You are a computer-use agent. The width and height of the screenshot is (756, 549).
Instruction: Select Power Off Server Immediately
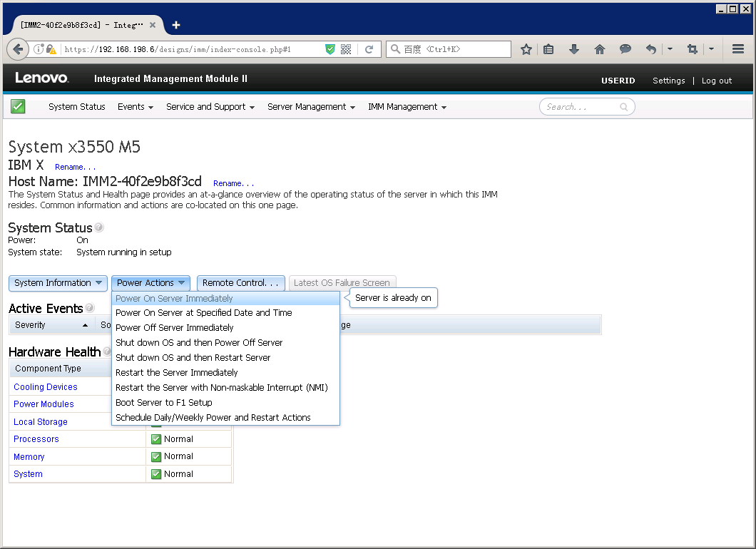pos(175,328)
